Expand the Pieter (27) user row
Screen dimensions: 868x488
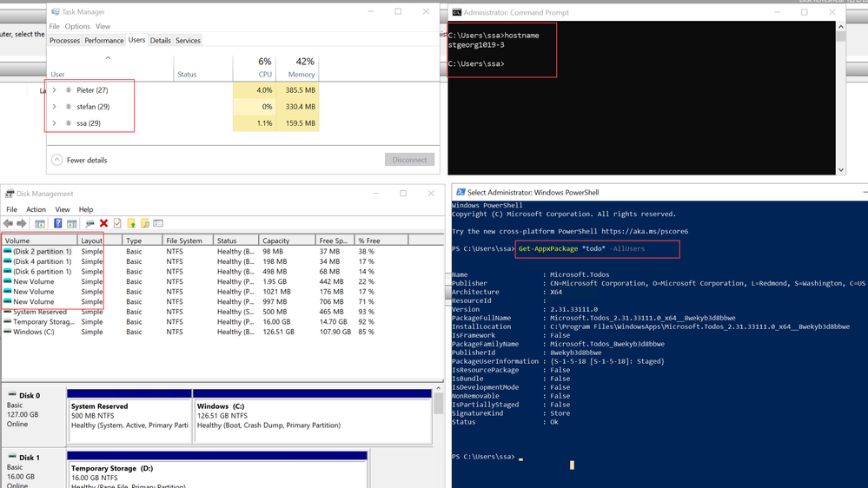[x=54, y=89]
